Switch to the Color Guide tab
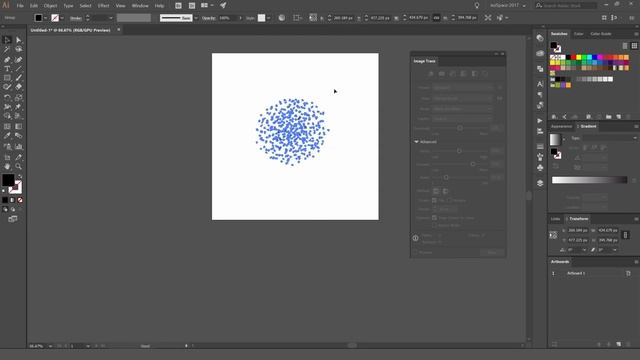This screenshot has height=360, width=640. [600, 34]
